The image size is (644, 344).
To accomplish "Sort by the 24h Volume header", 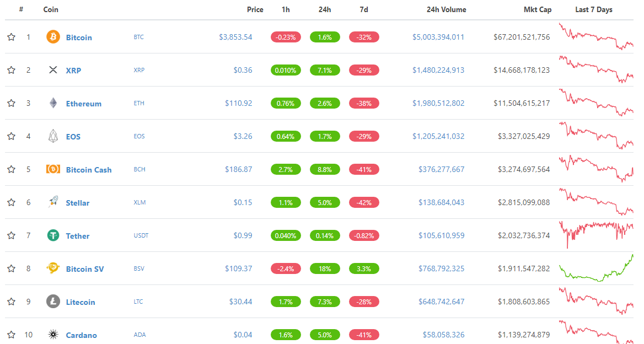I will 447,9.
